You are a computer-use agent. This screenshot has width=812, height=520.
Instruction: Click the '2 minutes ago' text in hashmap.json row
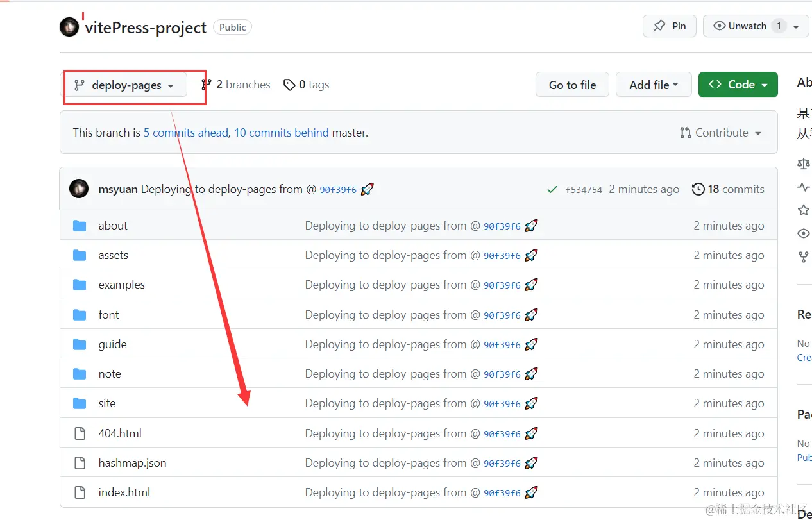(x=729, y=463)
